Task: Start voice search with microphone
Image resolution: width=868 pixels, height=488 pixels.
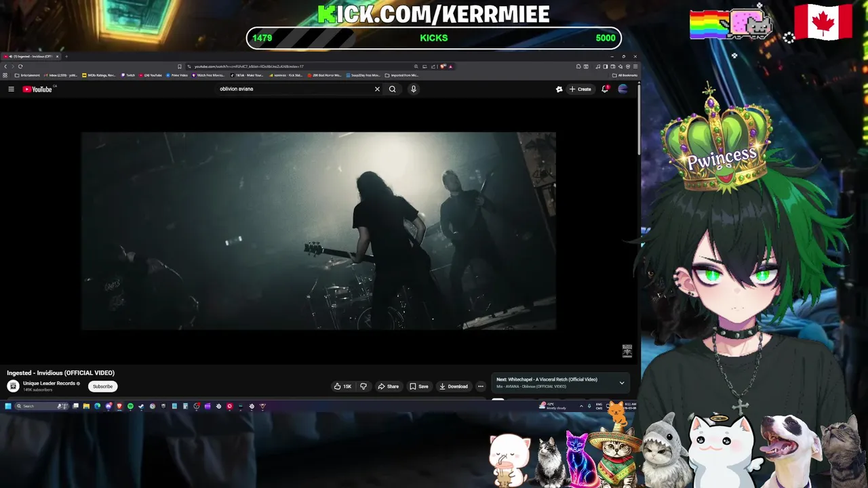Action: click(413, 89)
